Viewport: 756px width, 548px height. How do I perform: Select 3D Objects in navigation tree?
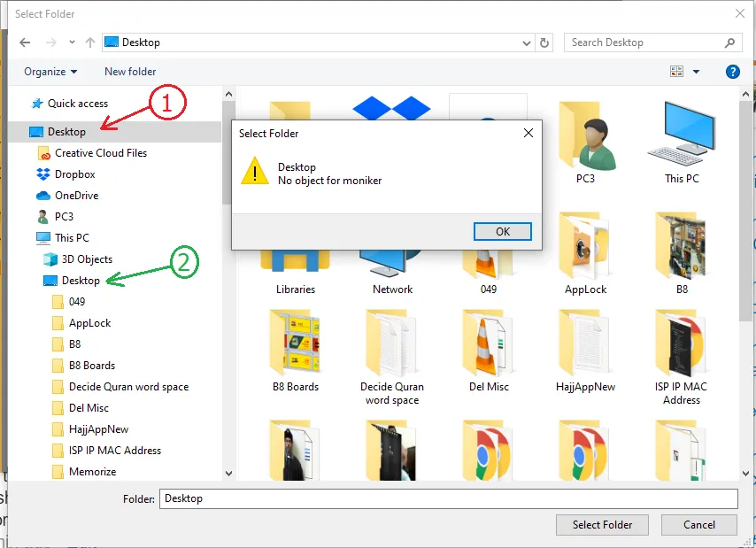tap(78, 259)
